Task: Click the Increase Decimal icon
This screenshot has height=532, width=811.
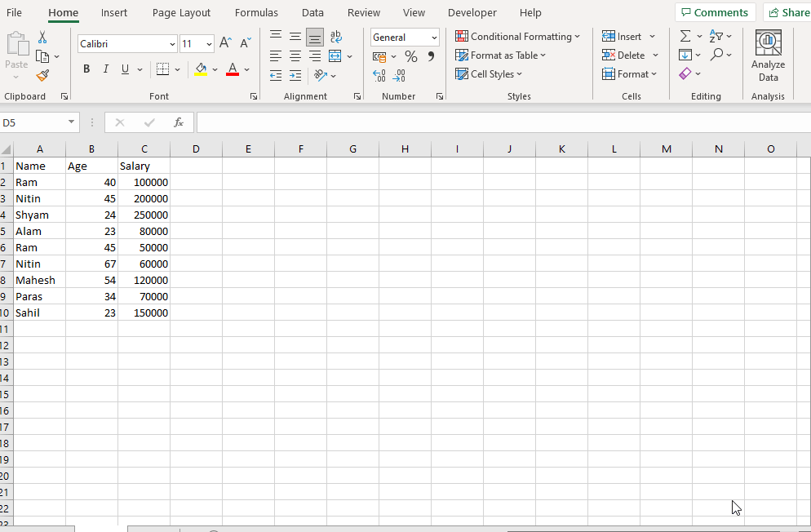Action: point(379,74)
